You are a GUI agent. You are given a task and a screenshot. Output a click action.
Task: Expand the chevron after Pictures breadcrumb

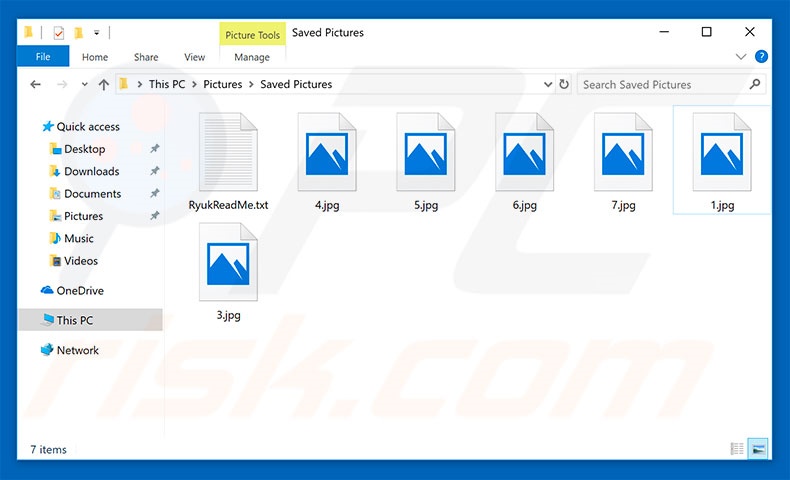tap(251, 84)
